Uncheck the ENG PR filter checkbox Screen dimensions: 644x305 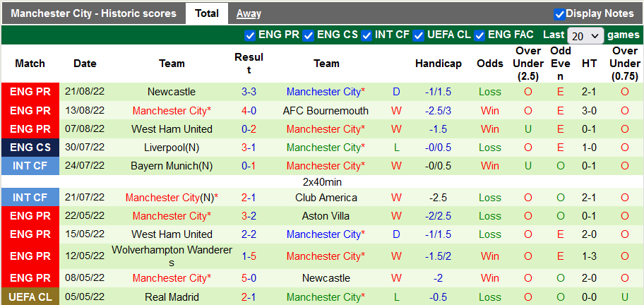[250, 35]
